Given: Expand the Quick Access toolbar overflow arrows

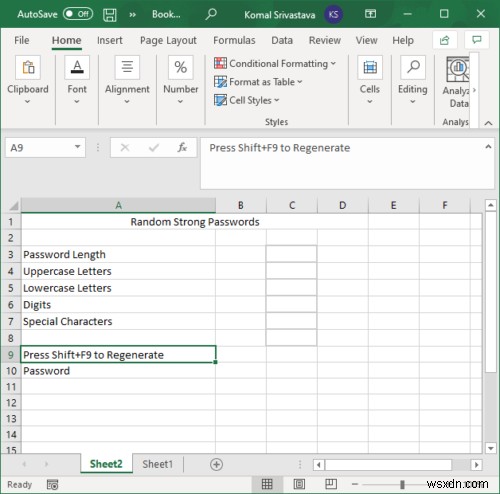Looking at the screenshot, I should coord(133,15).
